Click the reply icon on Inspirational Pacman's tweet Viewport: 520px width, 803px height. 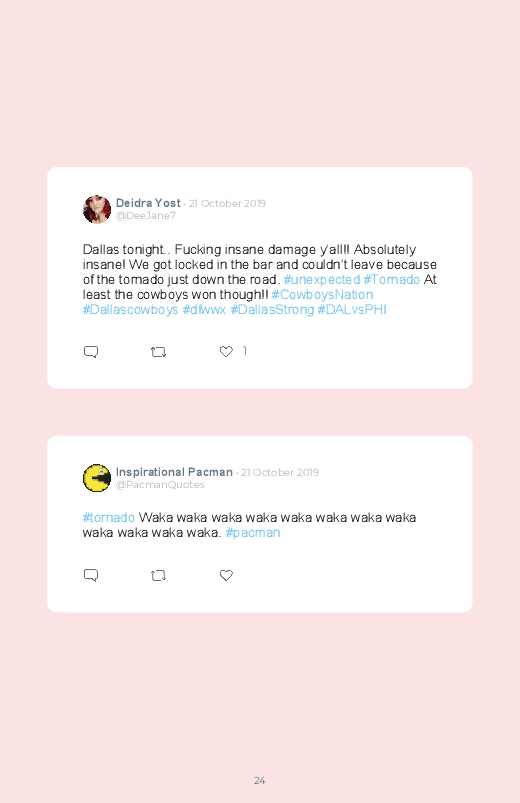tap(91, 575)
